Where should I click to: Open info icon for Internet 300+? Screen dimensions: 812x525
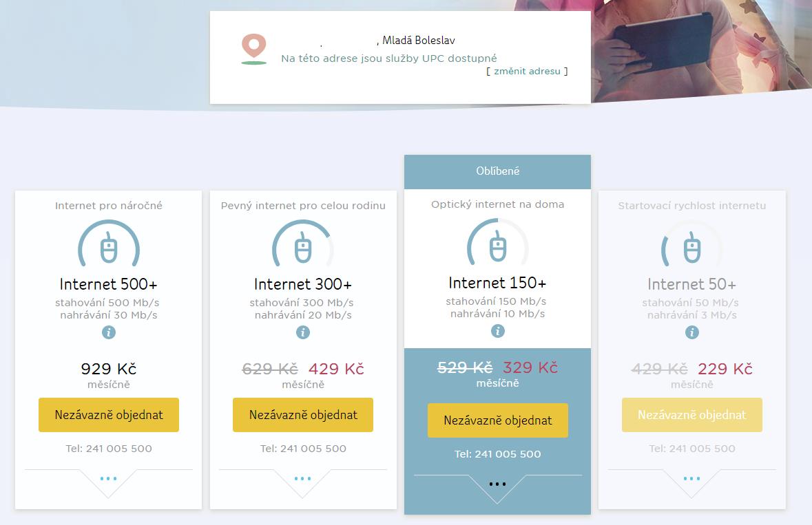303,332
